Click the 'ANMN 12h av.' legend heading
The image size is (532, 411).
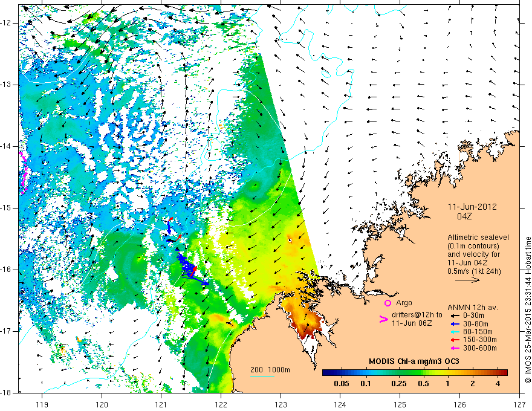(x=473, y=308)
